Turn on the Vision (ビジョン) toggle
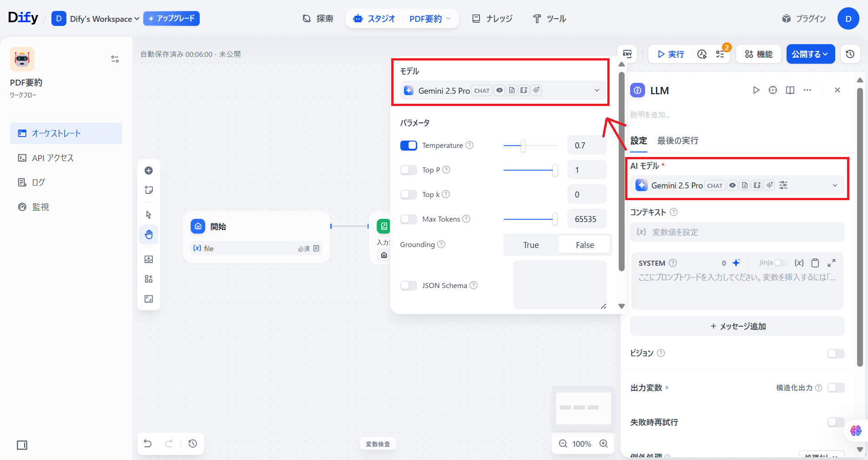This screenshot has width=868, height=460. (x=836, y=354)
